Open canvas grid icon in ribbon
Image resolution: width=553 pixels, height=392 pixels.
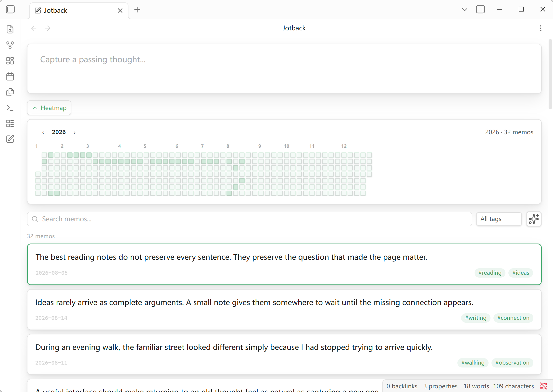10,61
